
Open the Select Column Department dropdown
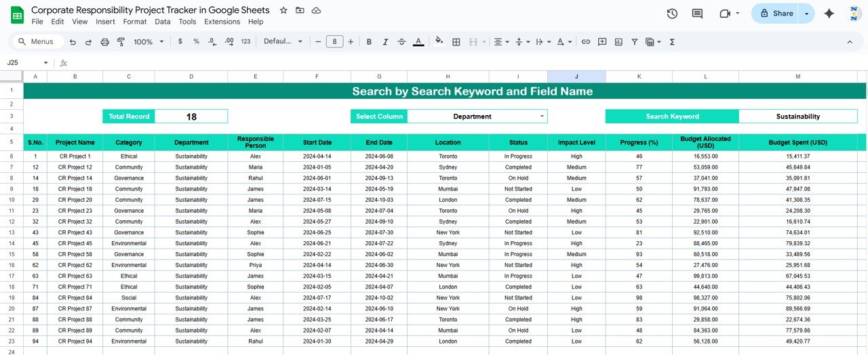(x=541, y=117)
